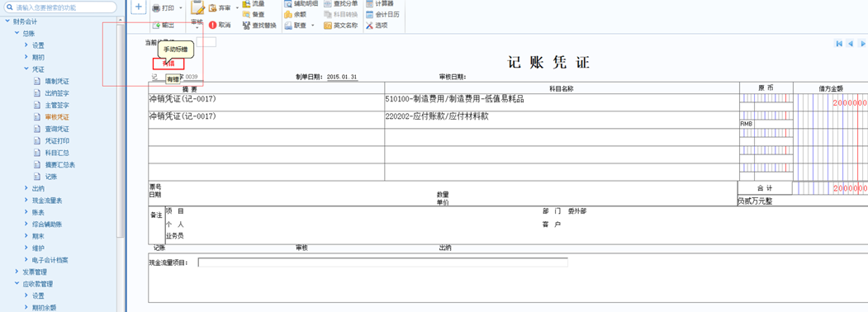Expand the 现金流量表 tree node
Image resolution: width=868 pixels, height=312 pixels.
click(x=26, y=201)
